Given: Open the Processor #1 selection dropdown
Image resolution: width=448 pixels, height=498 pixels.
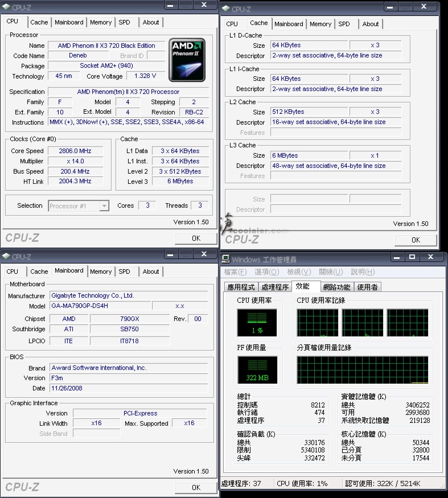Looking at the screenshot, I should pos(104,206).
